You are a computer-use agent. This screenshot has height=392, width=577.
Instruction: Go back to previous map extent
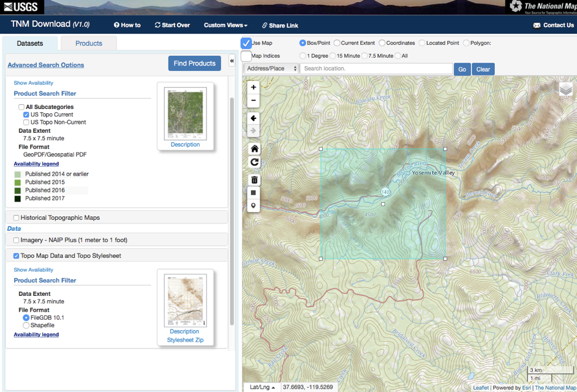pyautogui.click(x=253, y=118)
